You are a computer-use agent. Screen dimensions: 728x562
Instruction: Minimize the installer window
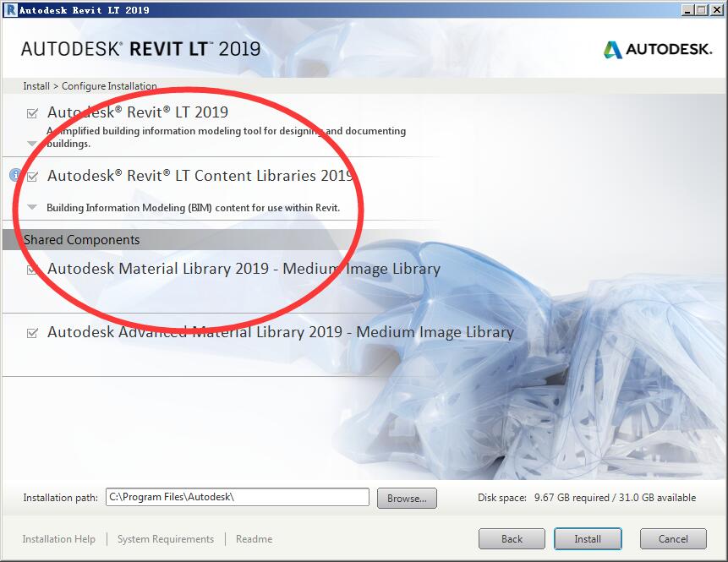pos(687,10)
